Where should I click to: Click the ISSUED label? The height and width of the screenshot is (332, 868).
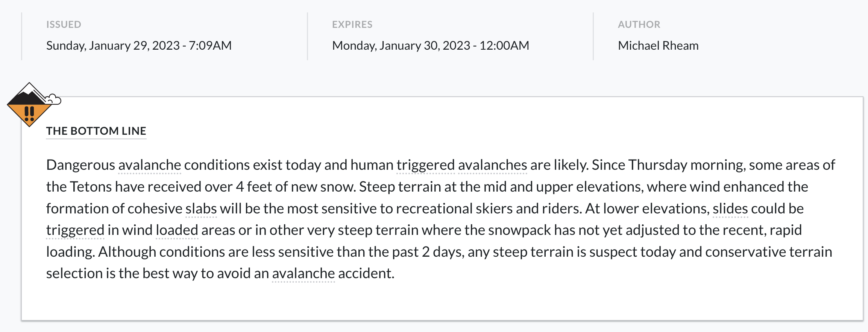[x=64, y=24]
